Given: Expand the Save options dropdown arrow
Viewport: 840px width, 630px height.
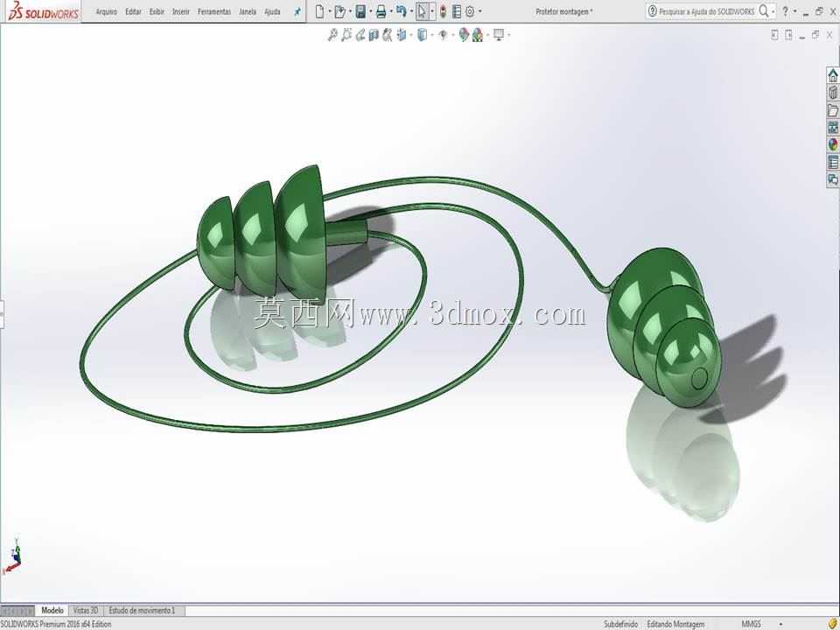Looking at the screenshot, I should click(371, 11).
